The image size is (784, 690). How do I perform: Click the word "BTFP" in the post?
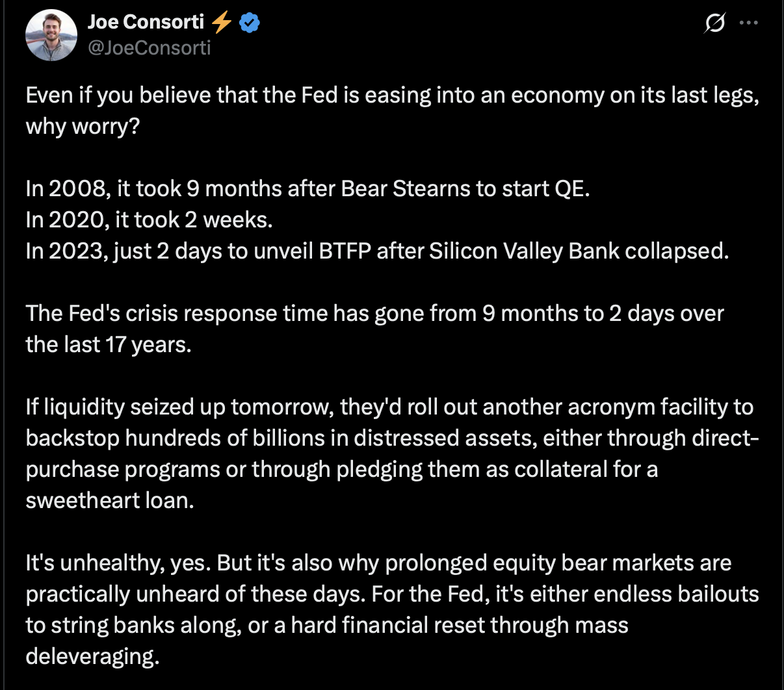pyautogui.click(x=344, y=251)
